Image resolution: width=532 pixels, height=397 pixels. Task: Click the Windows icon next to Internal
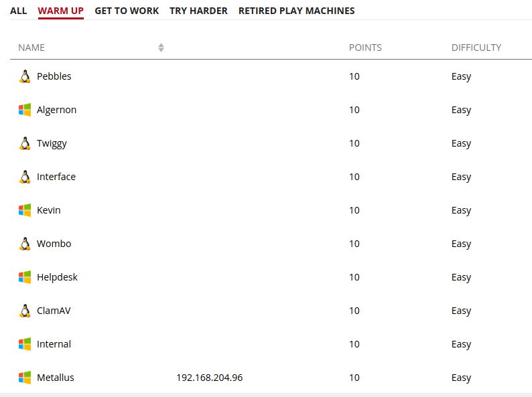(25, 344)
